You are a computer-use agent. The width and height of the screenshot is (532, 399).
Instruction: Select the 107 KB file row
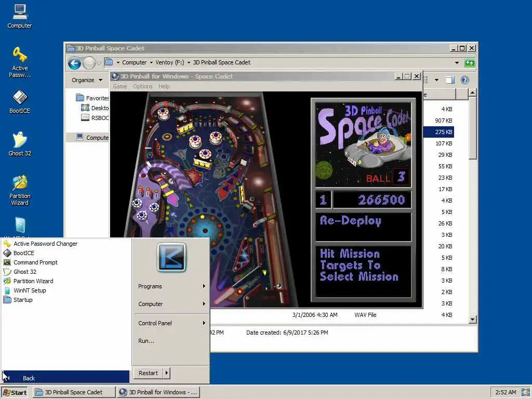coord(438,143)
